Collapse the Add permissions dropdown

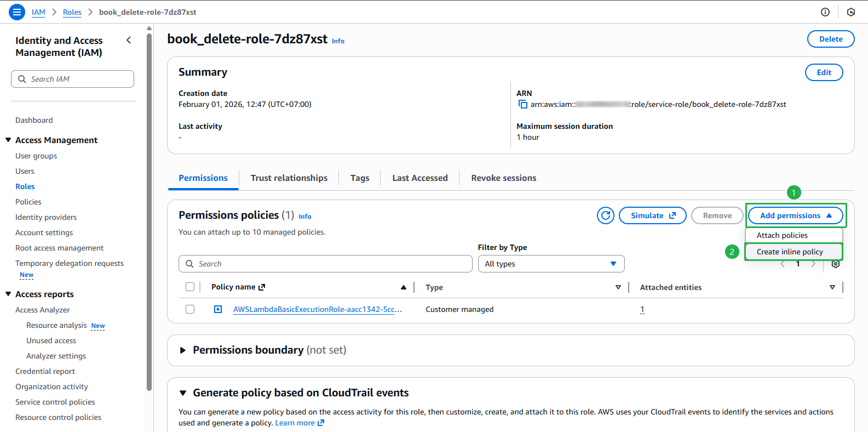pos(796,215)
